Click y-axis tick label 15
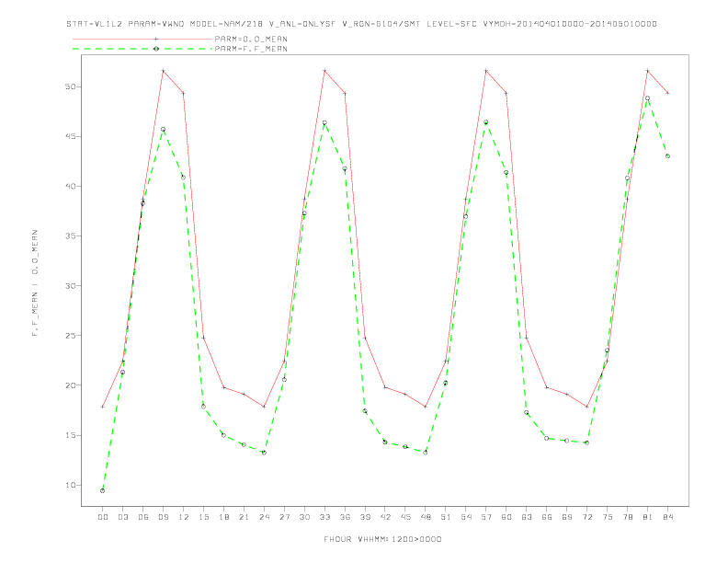Image resolution: width=728 pixels, height=563 pixels. point(70,435)
